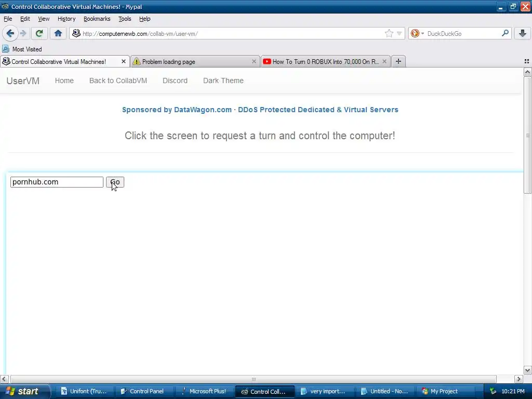Click the vertical scrollbar up arrow
The height and width of the screenshot is (399, 532).
coord(527,72)
